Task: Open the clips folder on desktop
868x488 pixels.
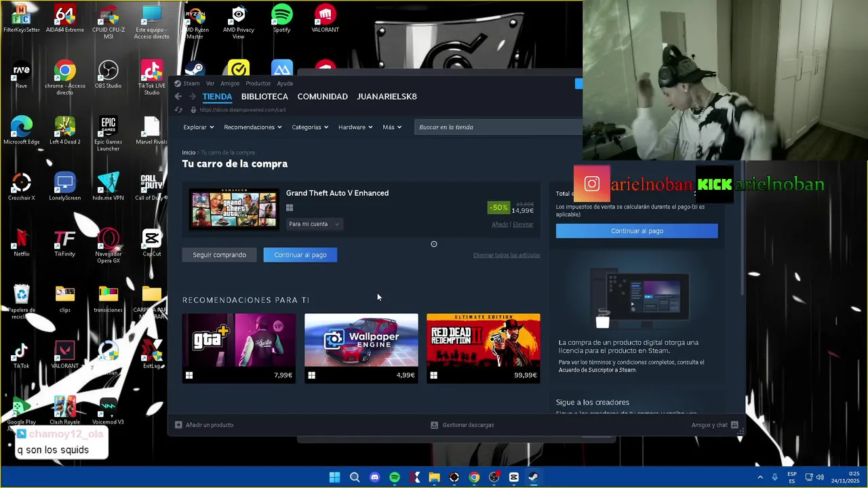Action: pyautogui.click(x=64, y=299)
